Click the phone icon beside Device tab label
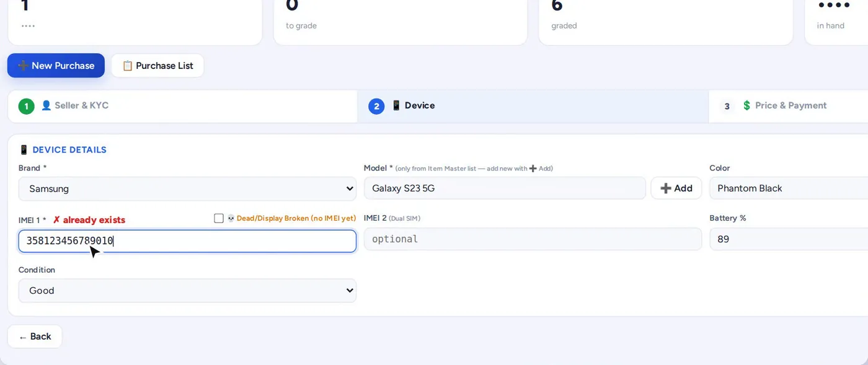Viewport: 868px width, 365px height. [396, 105]
